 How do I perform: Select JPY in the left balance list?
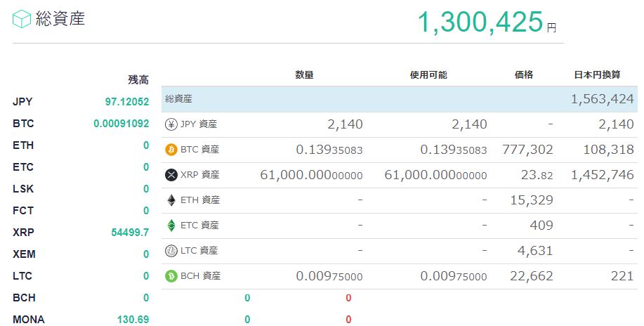coord(22,102)
